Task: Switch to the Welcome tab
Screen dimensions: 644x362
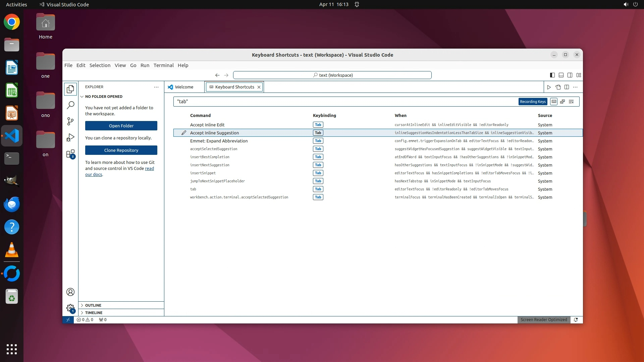Action: [184, 87]
